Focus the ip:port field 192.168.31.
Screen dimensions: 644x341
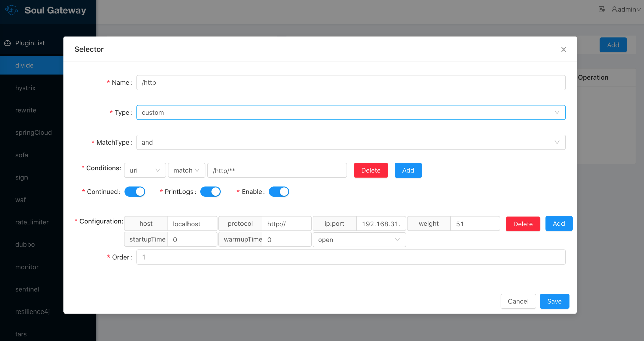click(x=381, y=224)
